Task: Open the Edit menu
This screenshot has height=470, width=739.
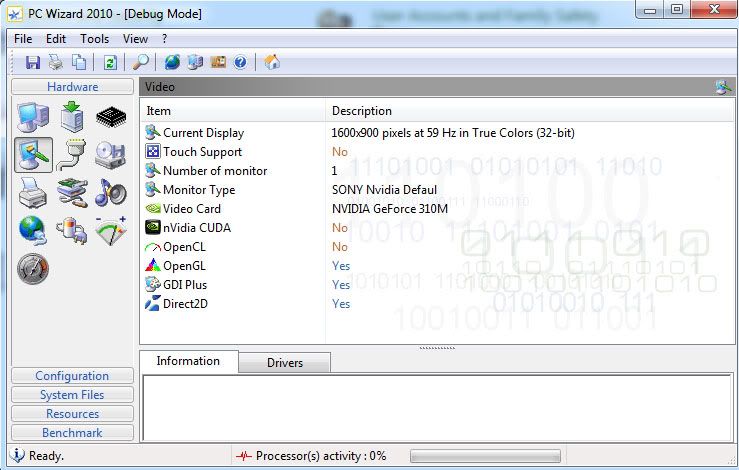Action: click(x=56, y=39)
